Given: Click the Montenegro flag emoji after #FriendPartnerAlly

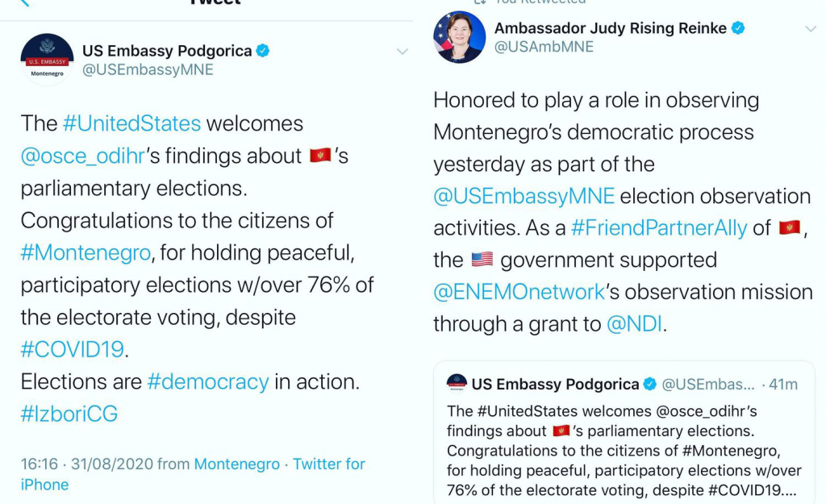Looking at the screenshot, I should pos(789,228).
